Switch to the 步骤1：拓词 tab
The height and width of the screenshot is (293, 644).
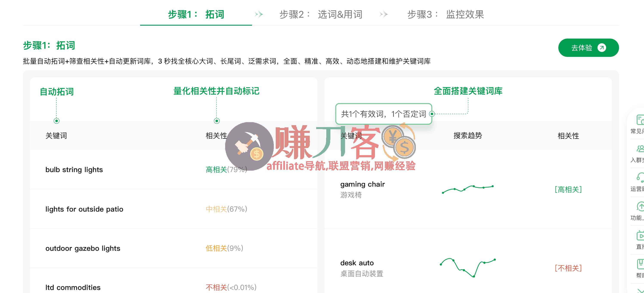pos(196,14)
